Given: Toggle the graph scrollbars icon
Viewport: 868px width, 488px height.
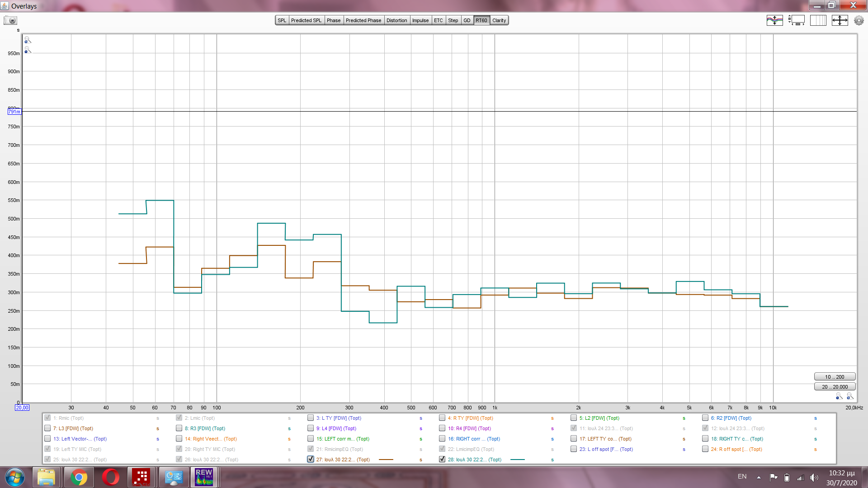Looking at the screenshot, I should pyautogui.click(x=796, y=20).
